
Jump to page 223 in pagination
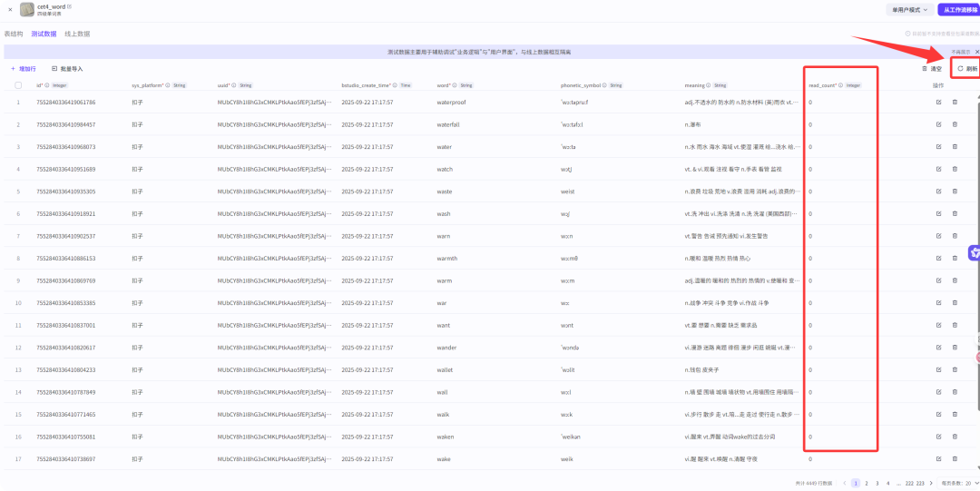(x=921, y=483)
